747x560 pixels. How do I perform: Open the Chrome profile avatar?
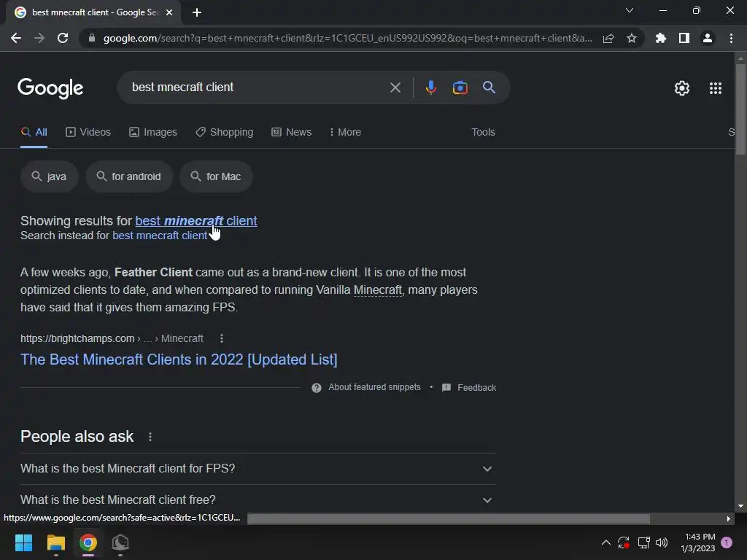(x=708, y=38)
